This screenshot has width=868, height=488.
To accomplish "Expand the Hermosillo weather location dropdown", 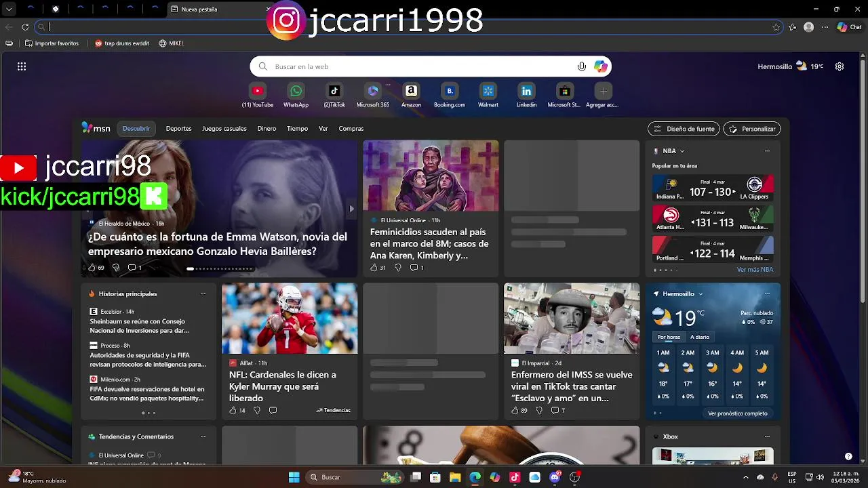I will point(701,294).
